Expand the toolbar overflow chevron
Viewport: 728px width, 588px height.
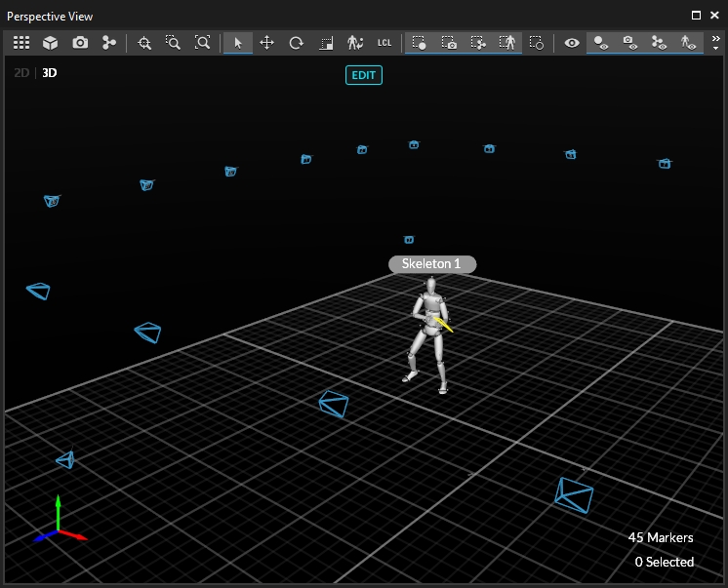pos(716,43)
